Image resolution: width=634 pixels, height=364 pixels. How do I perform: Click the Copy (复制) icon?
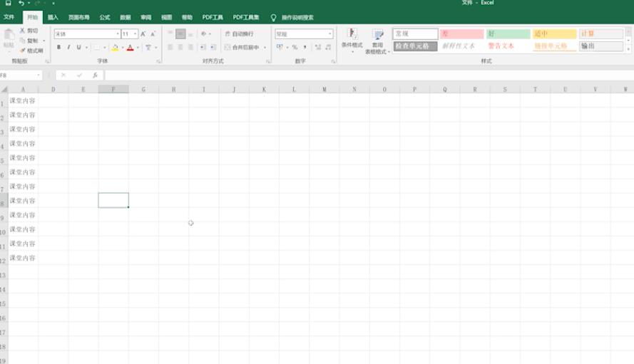[x=22, y=41]
